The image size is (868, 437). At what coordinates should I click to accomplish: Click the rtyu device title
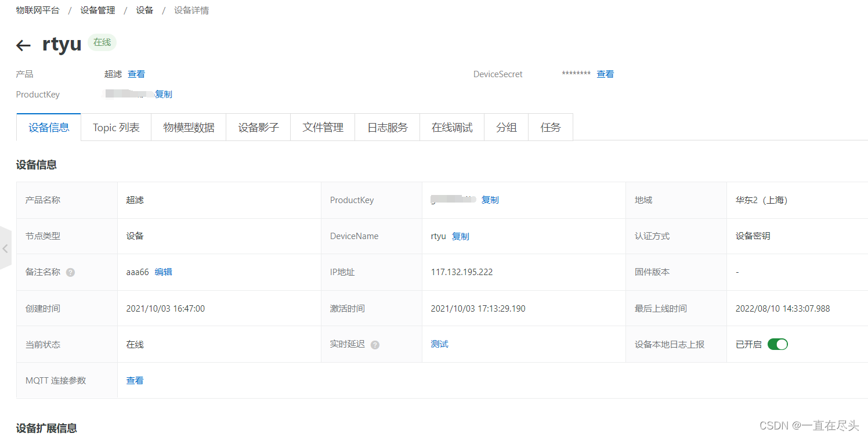pos(62,44)
